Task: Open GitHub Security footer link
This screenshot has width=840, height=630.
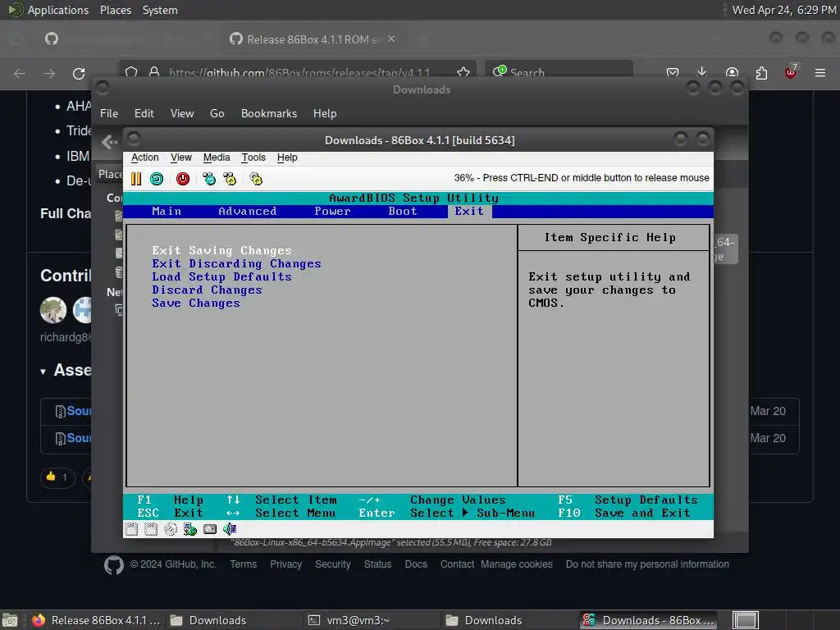Action: tap(333, 564)
